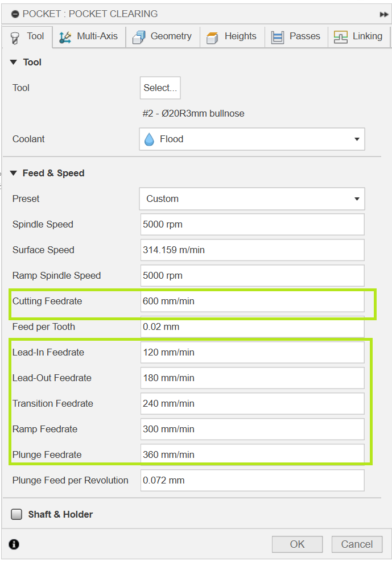Click the collapse icon beside POCKET title
392x562 pixels.
(15, 14)
